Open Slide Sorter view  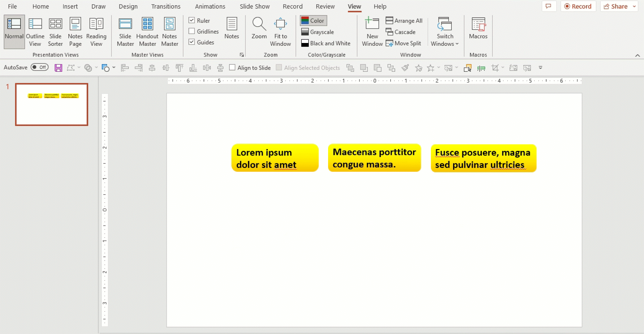[x=55, y=32]
